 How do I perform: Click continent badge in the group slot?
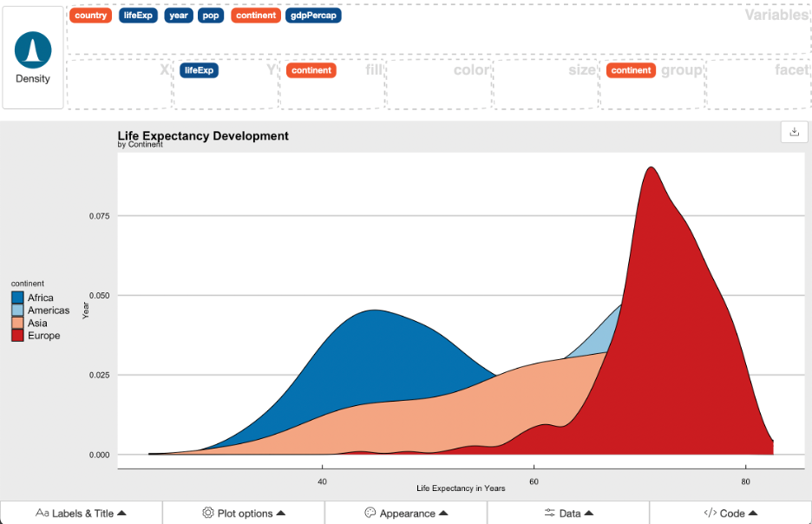tap(631, 70)
